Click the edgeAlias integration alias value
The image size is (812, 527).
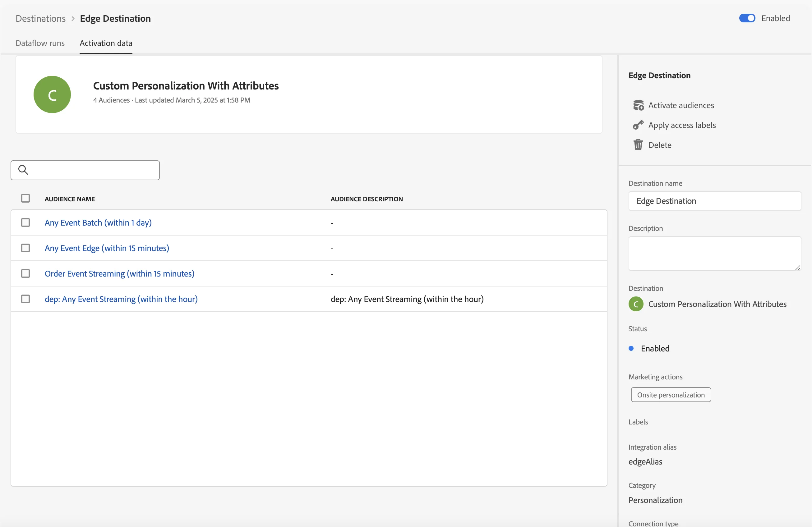645,462
